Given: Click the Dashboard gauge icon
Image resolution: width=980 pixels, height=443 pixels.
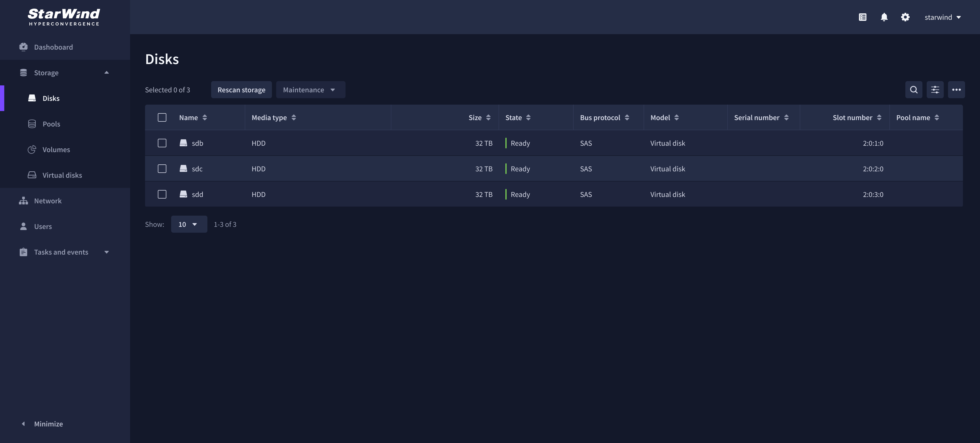Looking at the screenshot, I should tap(23, 47).
